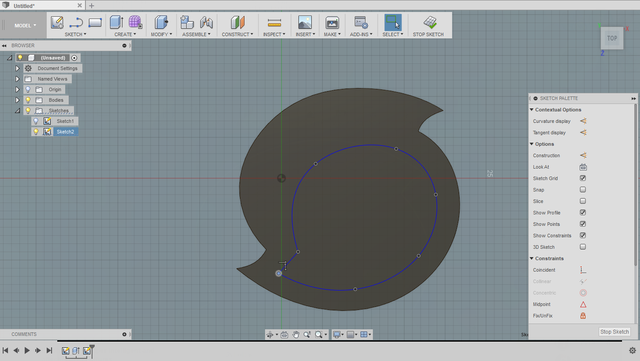This screenshot has width=640, height=361.
Task: Collapse the Sketches folder node
Action: pyautogui.click(x=17, y=111)
